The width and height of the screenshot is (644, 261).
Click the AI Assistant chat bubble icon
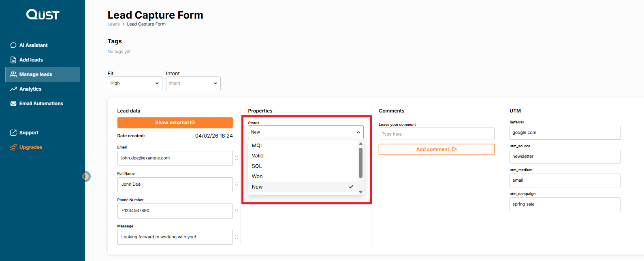click(13, 45)
